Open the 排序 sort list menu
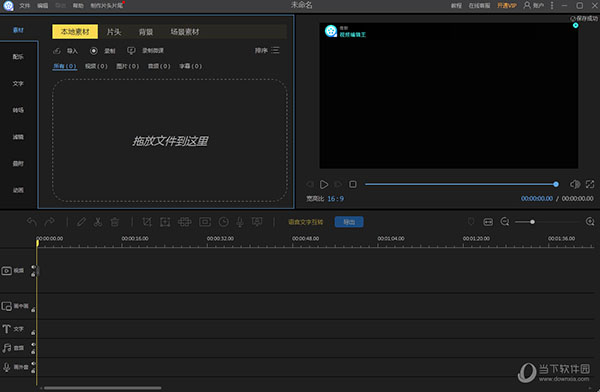 pos(267,50)
